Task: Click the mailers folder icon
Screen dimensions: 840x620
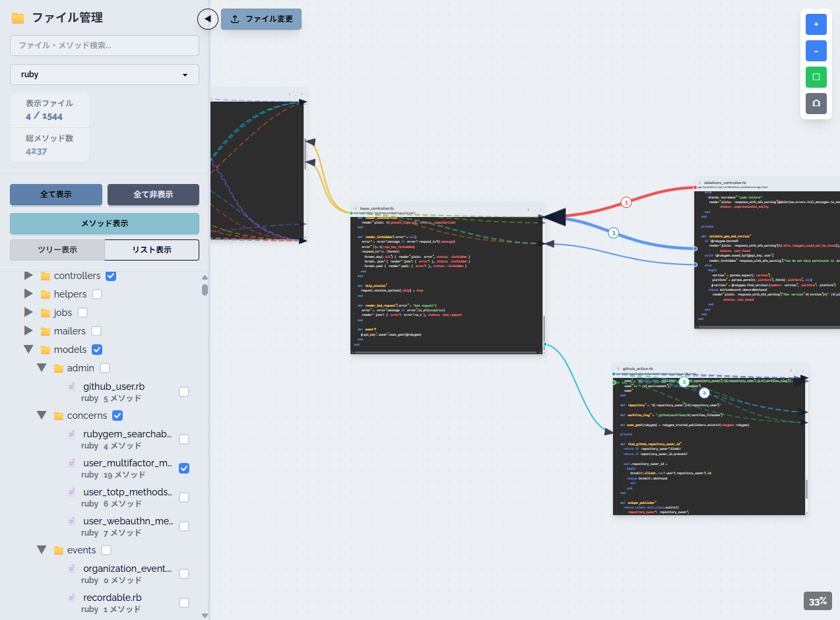Action: pos(46,331)
